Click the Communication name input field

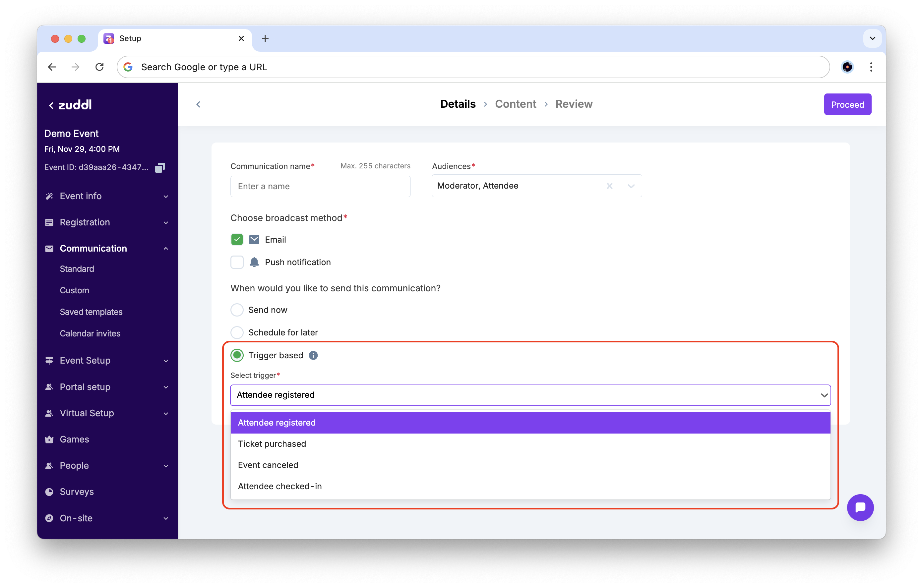pos(320,186)
